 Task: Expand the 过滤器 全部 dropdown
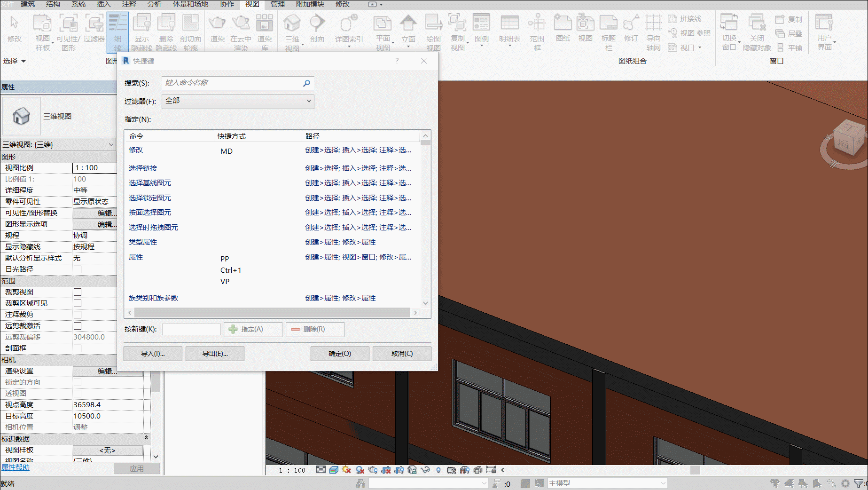tap(238, 101)
